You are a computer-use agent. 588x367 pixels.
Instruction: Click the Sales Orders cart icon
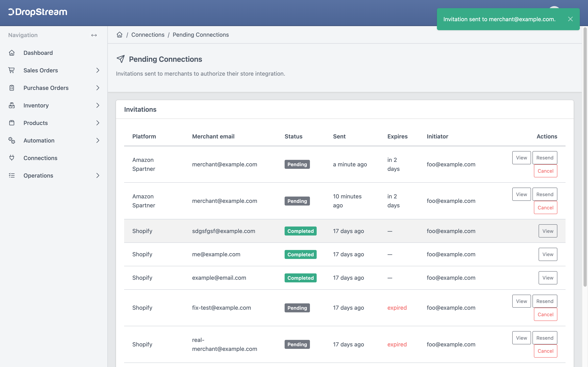(x=12, y=70)
